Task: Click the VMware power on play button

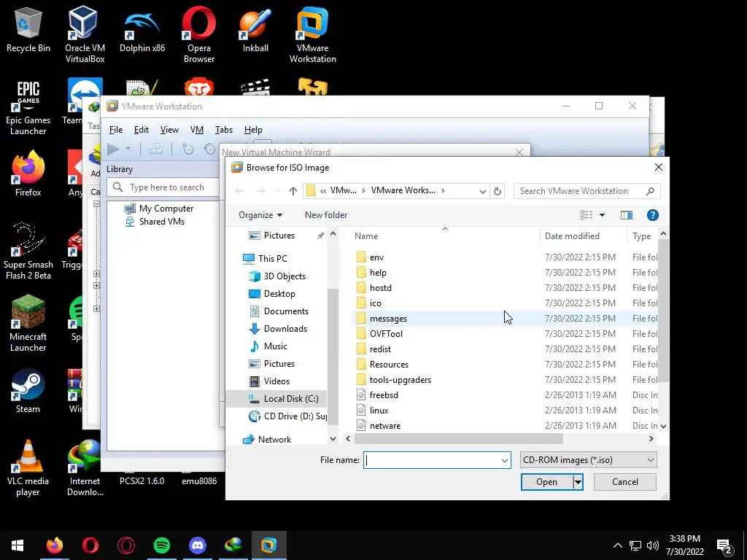Action: pyautogui.click(x=113, y=149)
